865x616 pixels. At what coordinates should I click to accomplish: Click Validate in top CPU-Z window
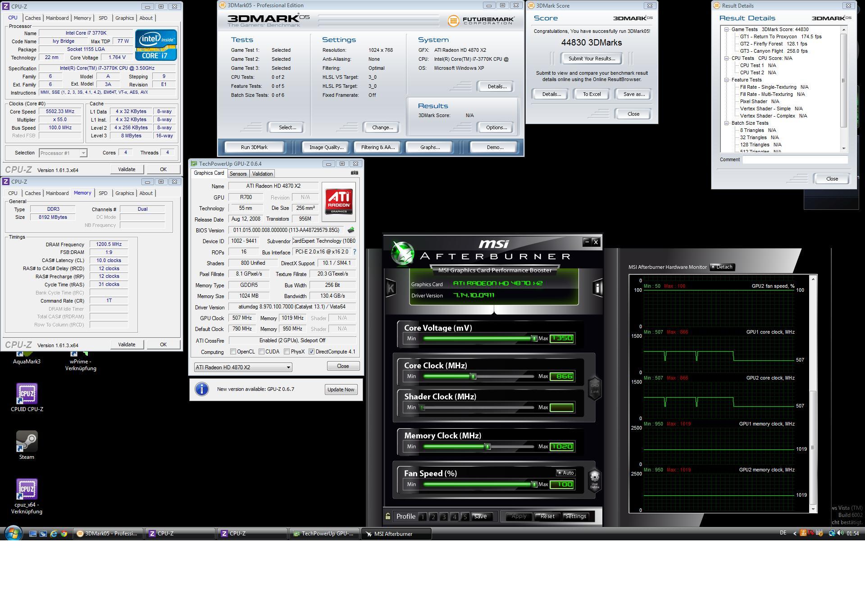pos(127,169)
